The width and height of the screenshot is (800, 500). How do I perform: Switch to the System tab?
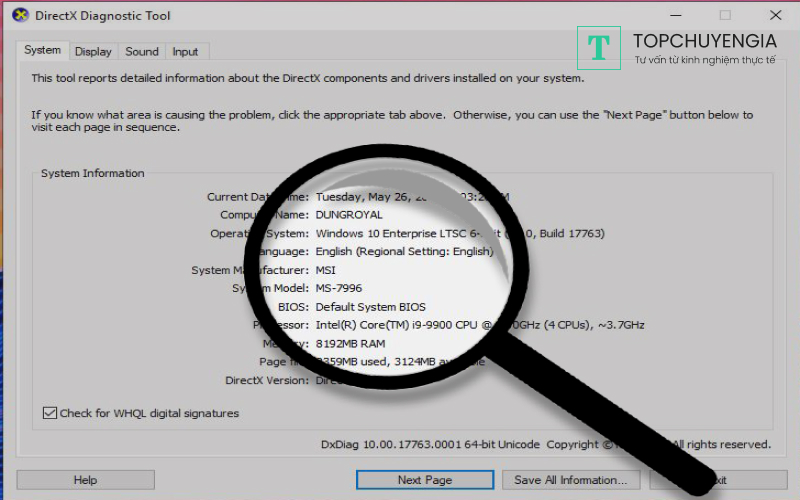(x=43, y=50)
